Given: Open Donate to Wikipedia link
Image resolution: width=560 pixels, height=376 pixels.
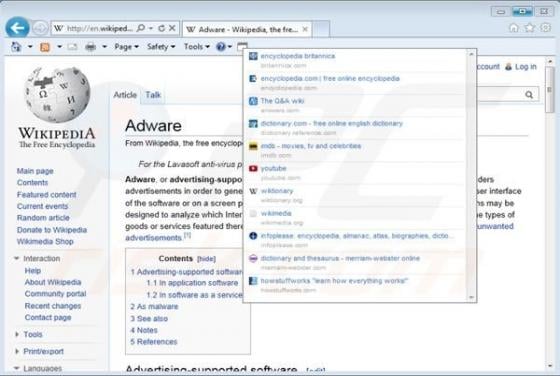Looking at the screenshot, I should 52,230.
